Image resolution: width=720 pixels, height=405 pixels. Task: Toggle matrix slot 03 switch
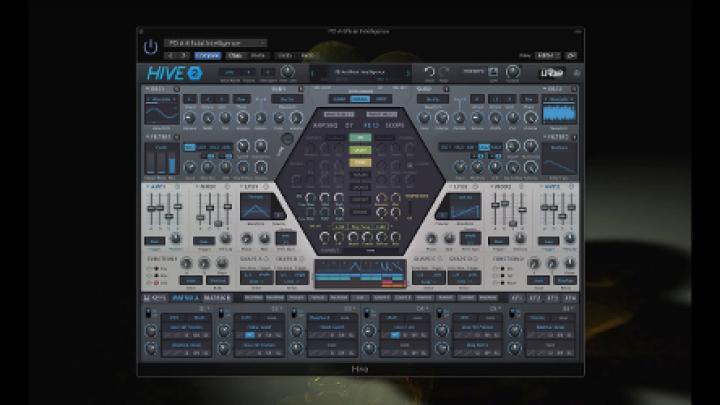pos(294,314)
